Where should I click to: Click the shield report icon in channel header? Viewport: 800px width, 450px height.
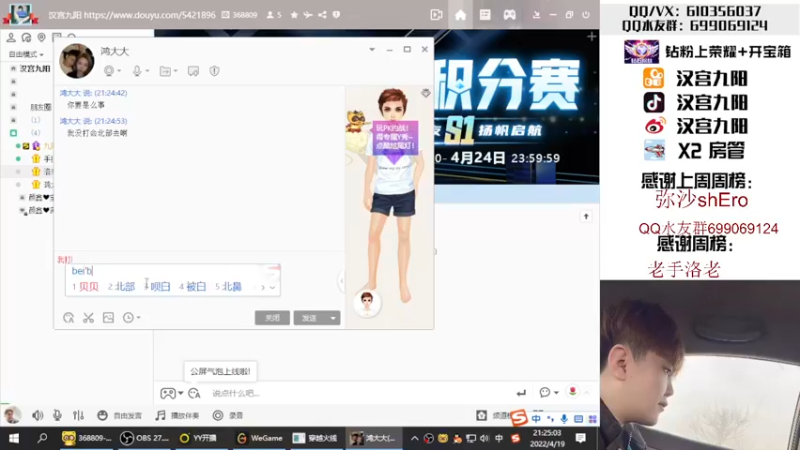tap(336, 15)
